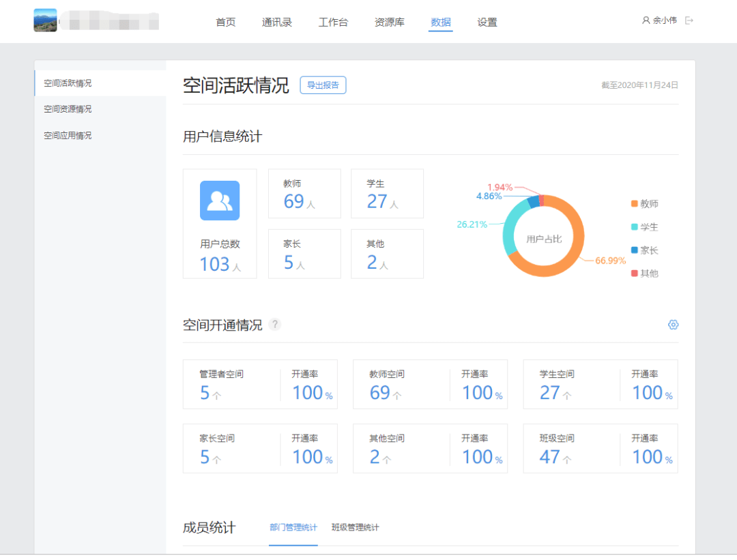Click the 家长空间 card
This screenshot has width=737, height=560.
tap(261, 448)
